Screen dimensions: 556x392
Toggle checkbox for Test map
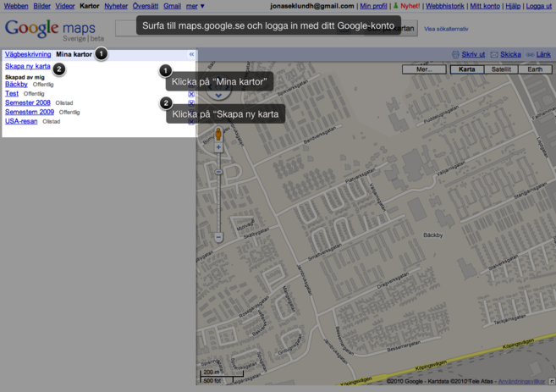click(x=191, y=94)
